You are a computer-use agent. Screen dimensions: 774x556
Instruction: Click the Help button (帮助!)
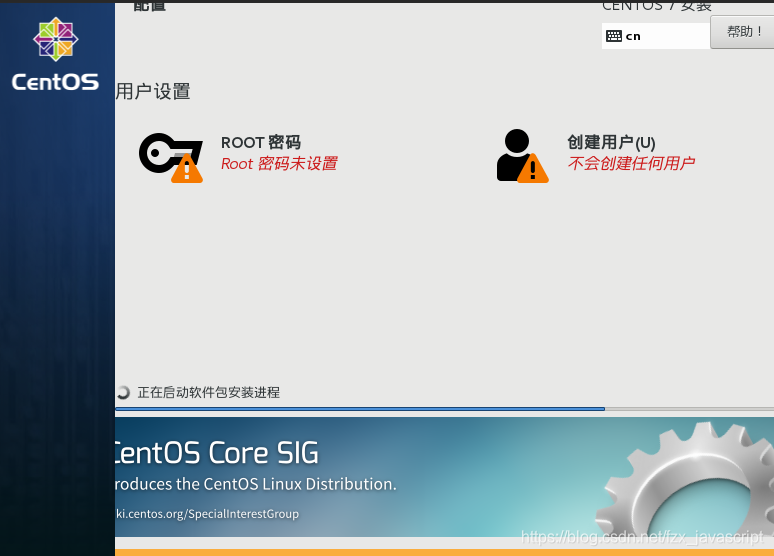742,32
